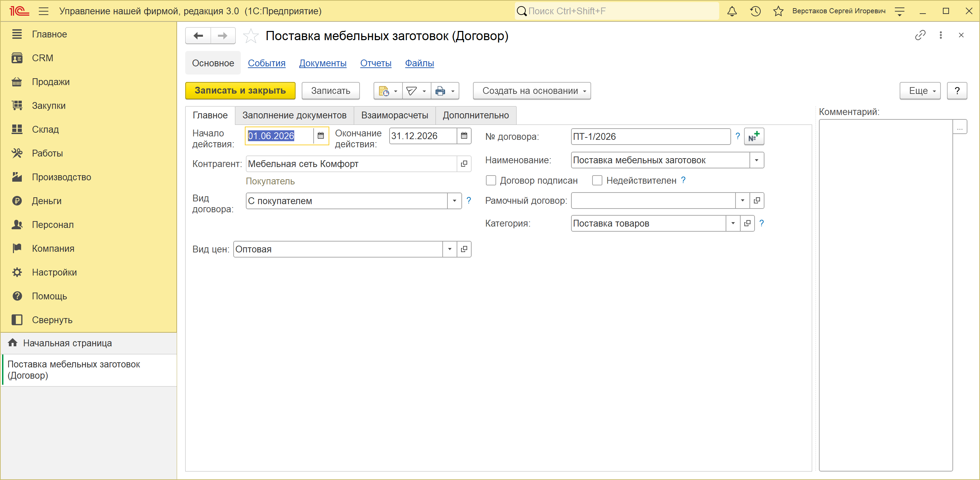Open the three-dot more actions menu

tap(941, 35)
